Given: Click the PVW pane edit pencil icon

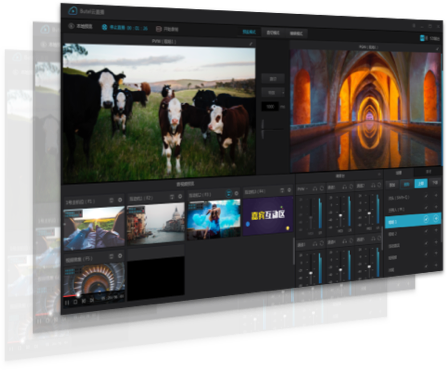Looking at the screenshot, I should pos(251,43).
